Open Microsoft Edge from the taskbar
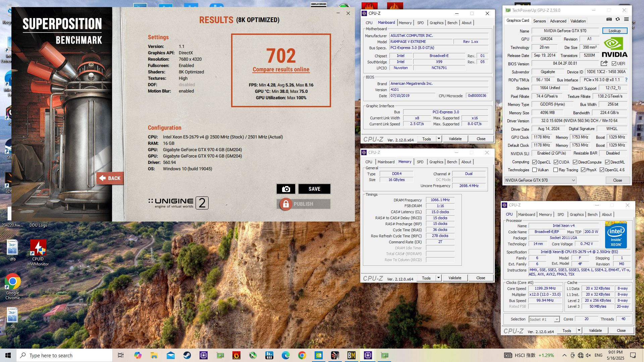Viewport: 644px width, 362px height. point(286,355)
